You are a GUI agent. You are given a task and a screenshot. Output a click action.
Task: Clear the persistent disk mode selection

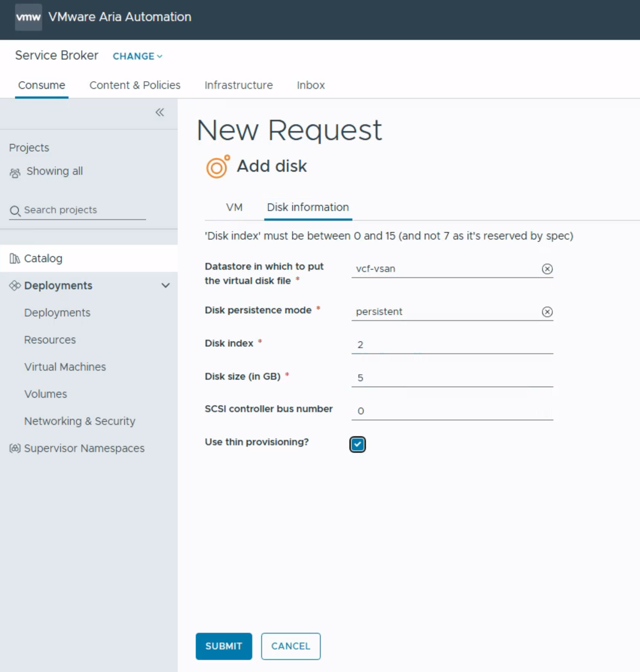point(547,312)
